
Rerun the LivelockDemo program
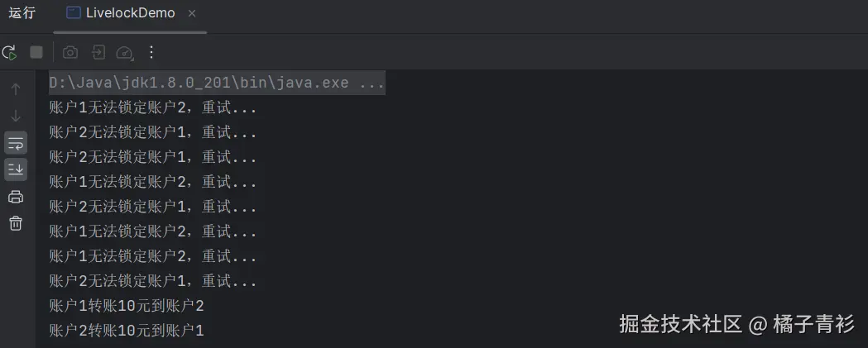click(9, 52)
